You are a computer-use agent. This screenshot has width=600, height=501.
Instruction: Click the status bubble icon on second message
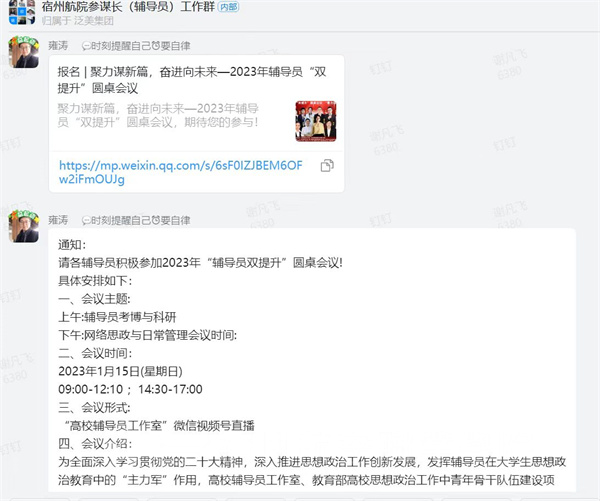[86, 220]
